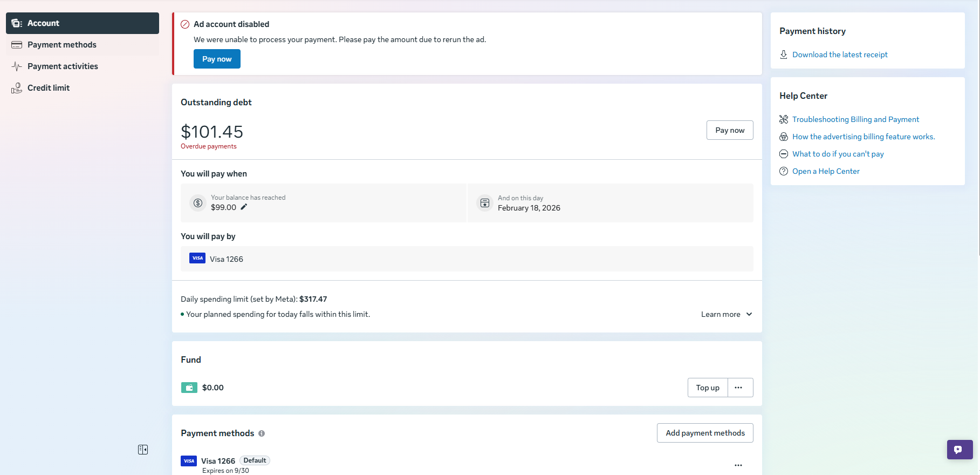Click the blue Pay now button in alert
The width and height of the screenshot is (980, 475).
coord(217,59)
